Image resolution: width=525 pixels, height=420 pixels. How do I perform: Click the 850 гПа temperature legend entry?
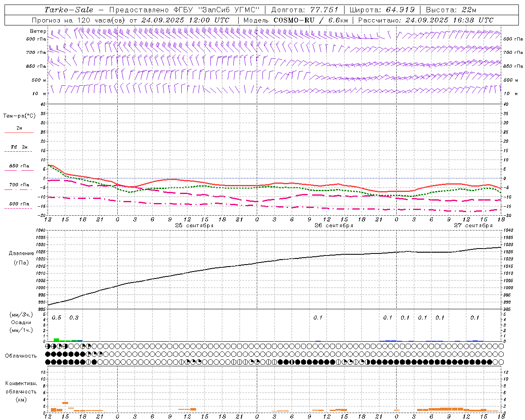click(x=19, y=166)
